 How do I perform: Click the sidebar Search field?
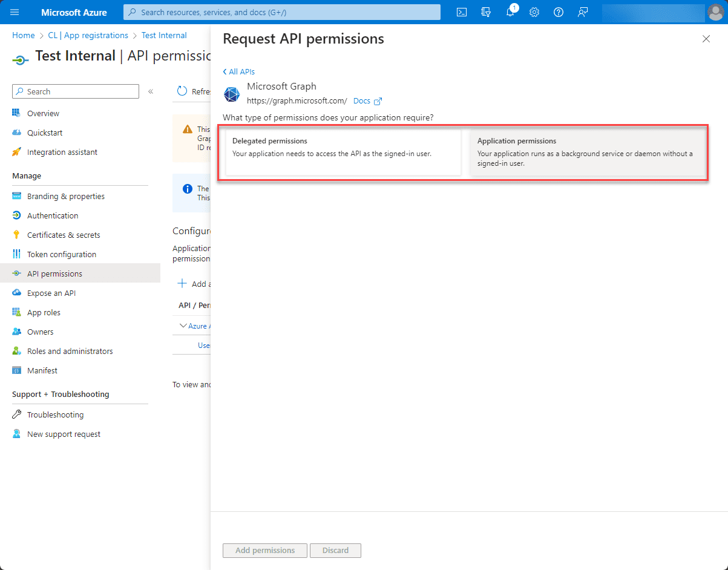[x=76, y=91]
